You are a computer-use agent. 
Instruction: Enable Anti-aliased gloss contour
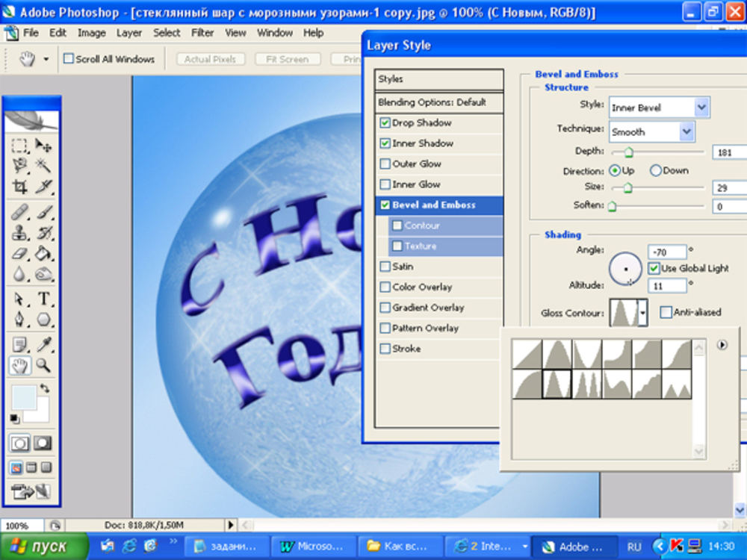(x=666, y=312)
